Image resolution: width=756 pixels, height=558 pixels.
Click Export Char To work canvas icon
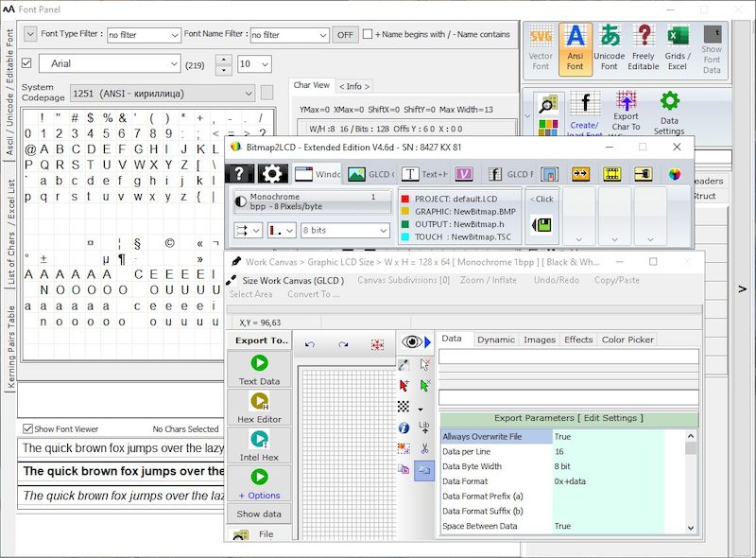(626, 104)
